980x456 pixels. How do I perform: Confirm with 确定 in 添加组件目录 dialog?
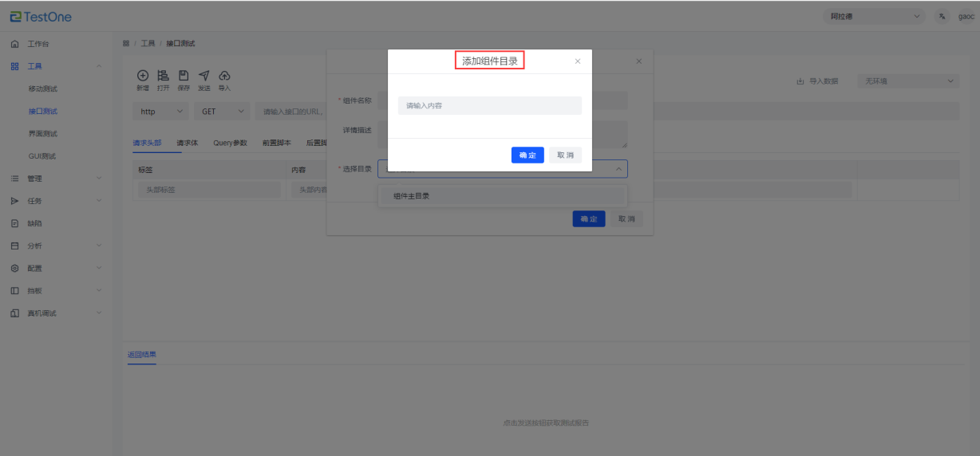tap(528, 155)
